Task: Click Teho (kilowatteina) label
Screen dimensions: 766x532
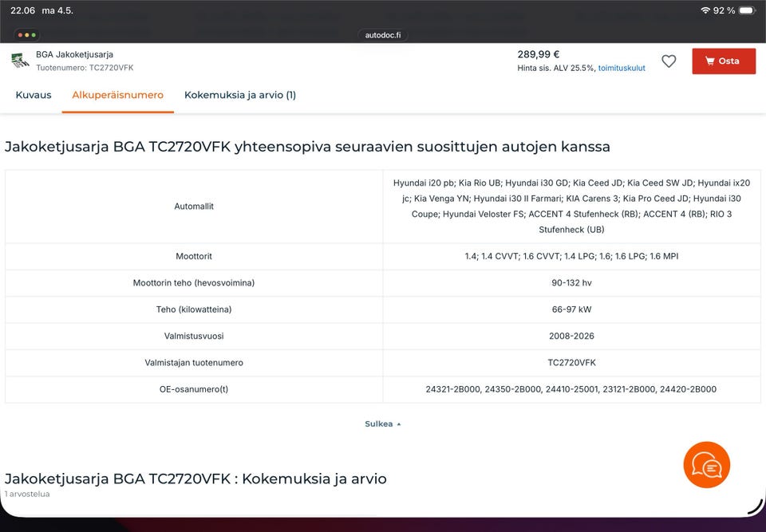Action: point(194,309)
